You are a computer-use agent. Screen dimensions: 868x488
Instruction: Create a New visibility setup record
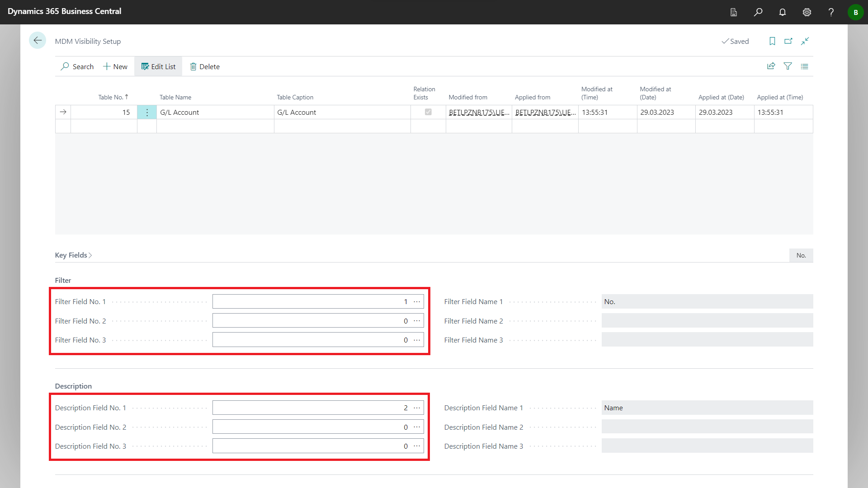tap(115, 66)
